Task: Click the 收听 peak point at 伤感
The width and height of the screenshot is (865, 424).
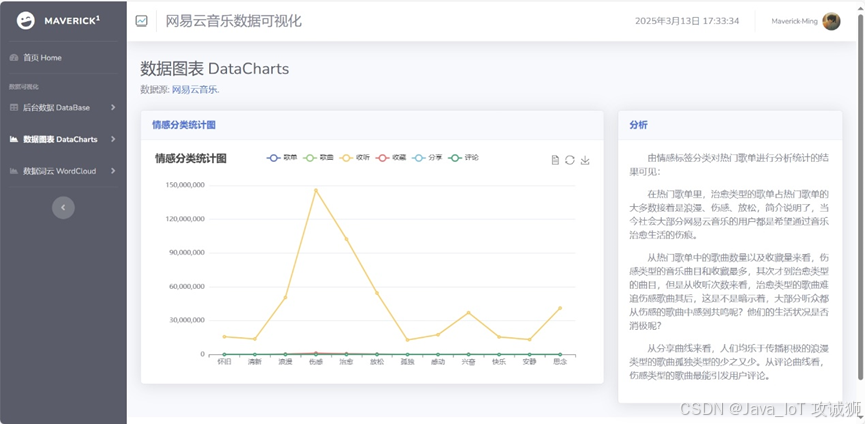Action: (x=316, y=190)
